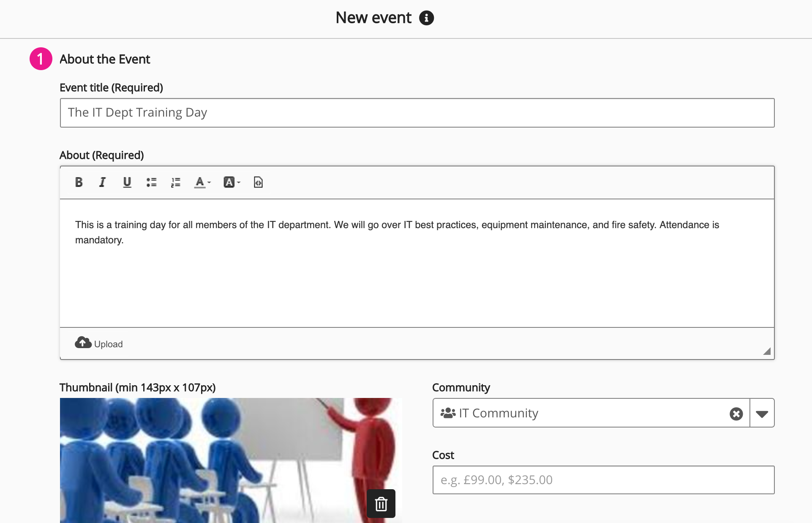The height and width of the screenshot is (523, 812).
Task: Expand the Community dropdown arrow
Action: [762, 413]
